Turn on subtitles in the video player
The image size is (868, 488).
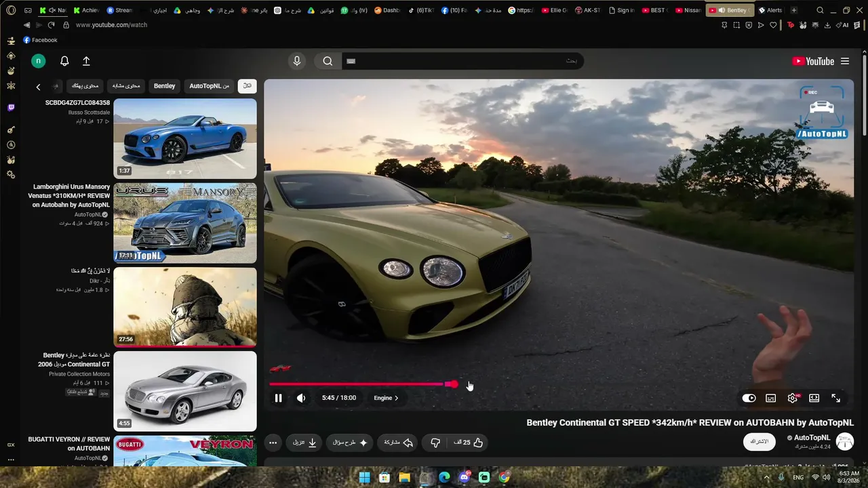(x=770, y=399)
